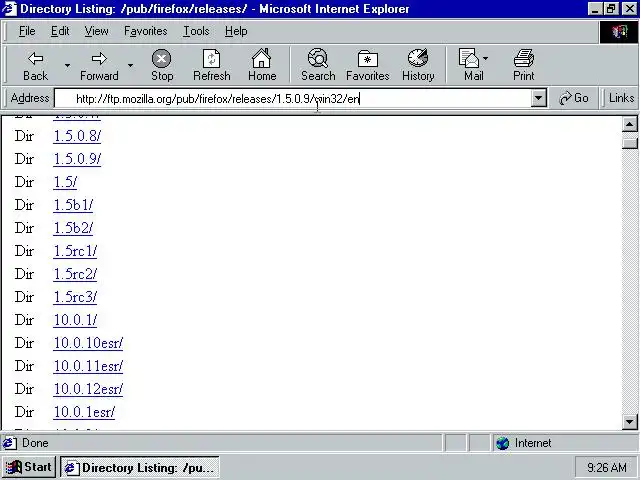
Task: Print the page with Print button
Action: (524, 65)
